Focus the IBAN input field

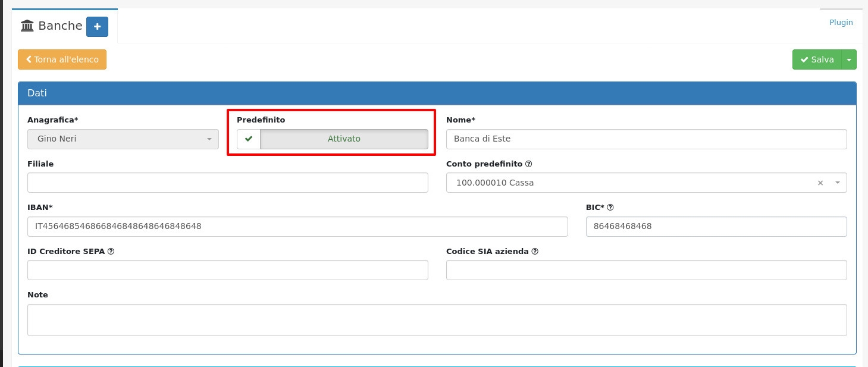tap(297, 227)
